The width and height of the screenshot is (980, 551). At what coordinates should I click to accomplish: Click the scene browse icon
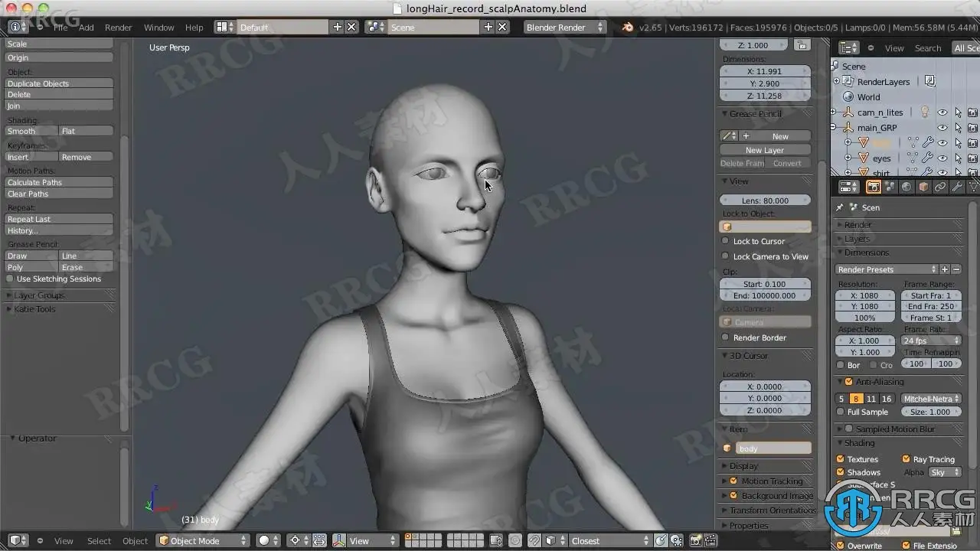376,27
